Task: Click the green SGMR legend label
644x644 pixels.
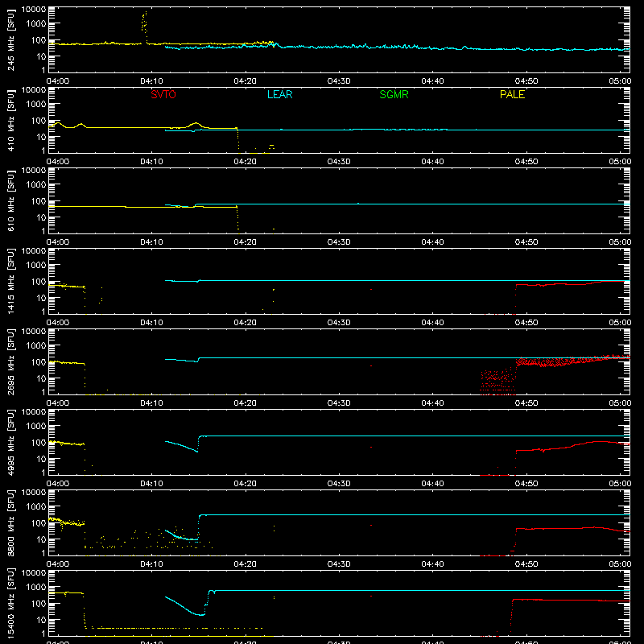Action: coord(394,94)
